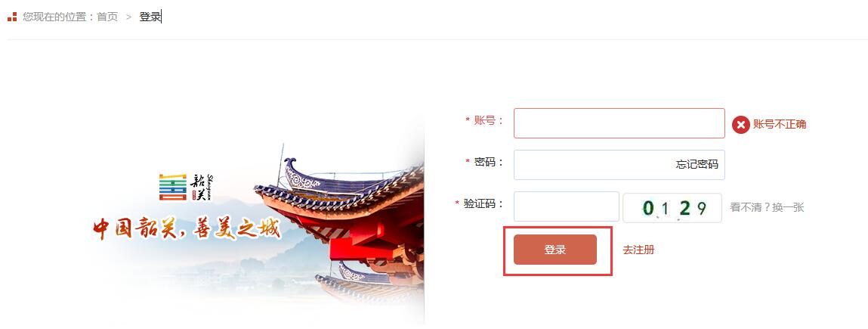Click the 账号不正确 error message
868x329 pixels.
click(x=780, y=125)
